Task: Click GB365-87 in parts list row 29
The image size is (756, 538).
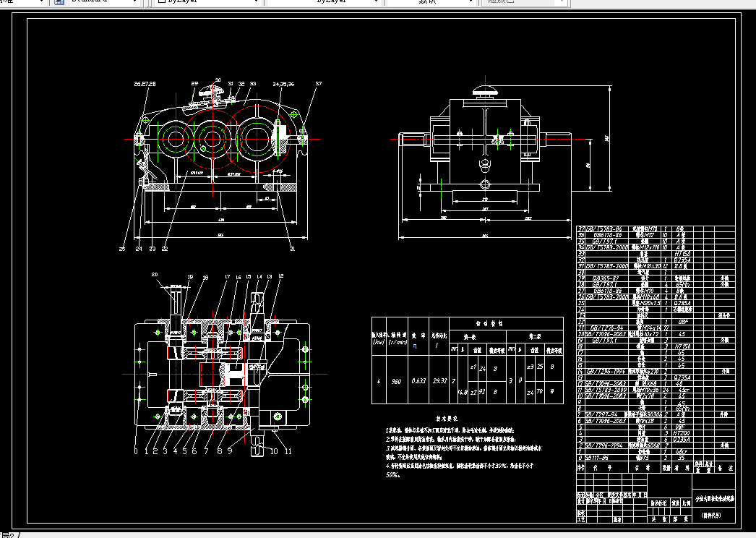Action: (606, 278)
